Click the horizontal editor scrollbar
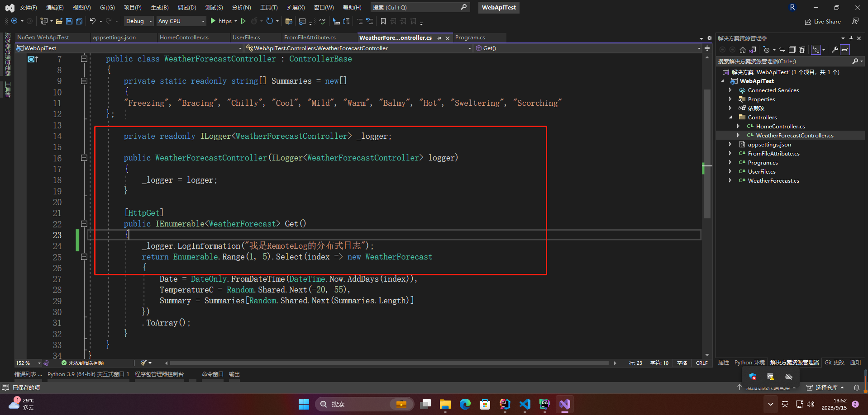Viewport: 868px width, 415px height. [x=389, y=363]
